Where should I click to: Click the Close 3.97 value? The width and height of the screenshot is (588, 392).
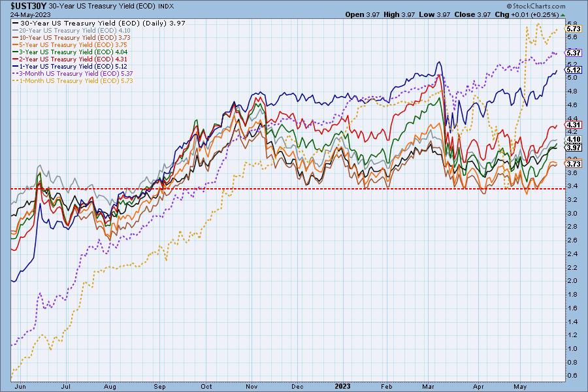click(x=472, y=14)
